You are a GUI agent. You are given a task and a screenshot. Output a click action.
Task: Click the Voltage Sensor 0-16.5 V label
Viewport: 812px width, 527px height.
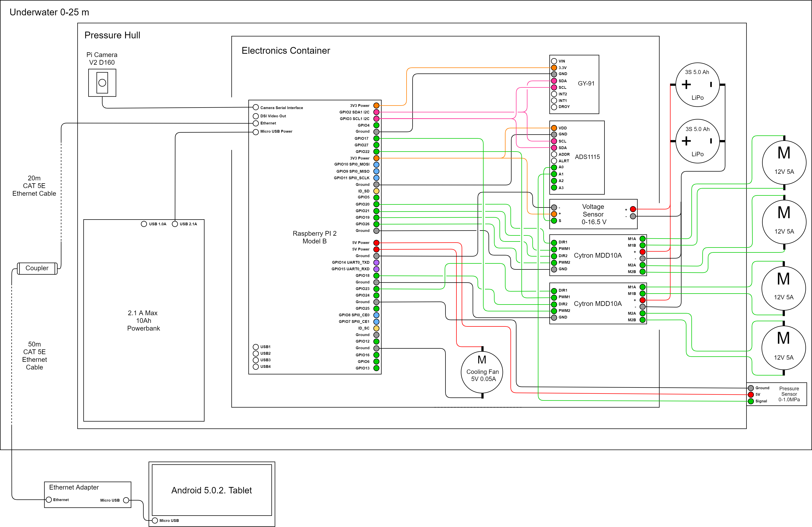click(593, 214)
